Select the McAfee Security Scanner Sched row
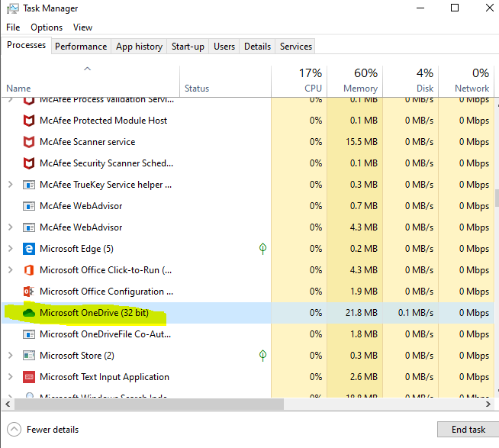 pos(247,163)
